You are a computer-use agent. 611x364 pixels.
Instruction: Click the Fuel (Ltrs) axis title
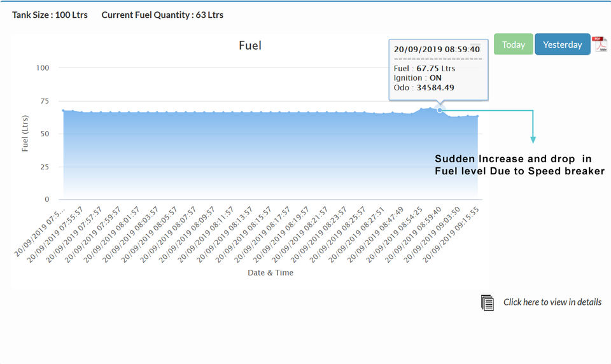click(25, 133)
